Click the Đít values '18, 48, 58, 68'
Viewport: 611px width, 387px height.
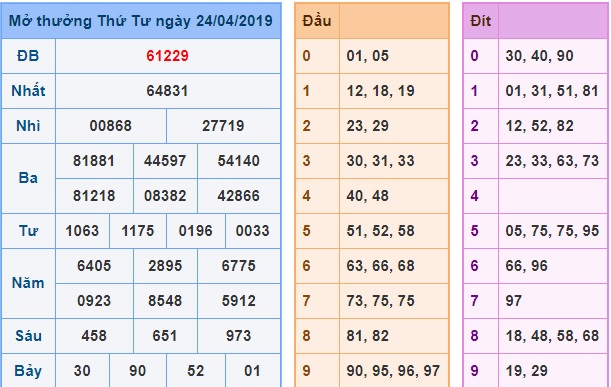click(552, 336)
